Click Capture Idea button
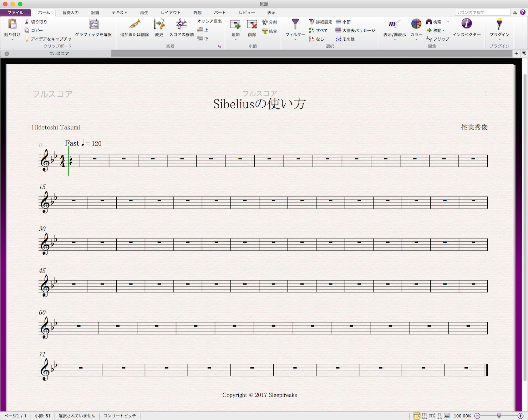Image resolution: width=528 pixels, height=420 pixels. (x=48, y=39)
